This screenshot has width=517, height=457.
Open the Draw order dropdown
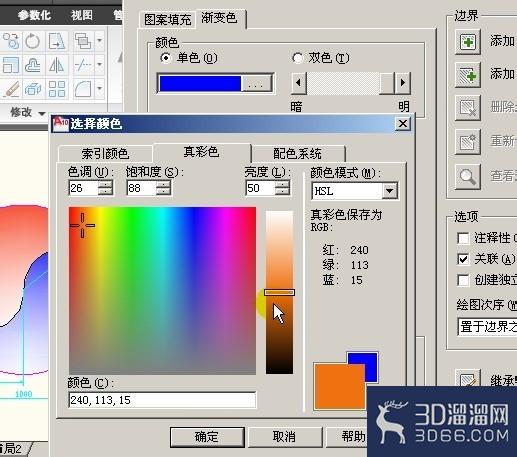coord(488,327)
